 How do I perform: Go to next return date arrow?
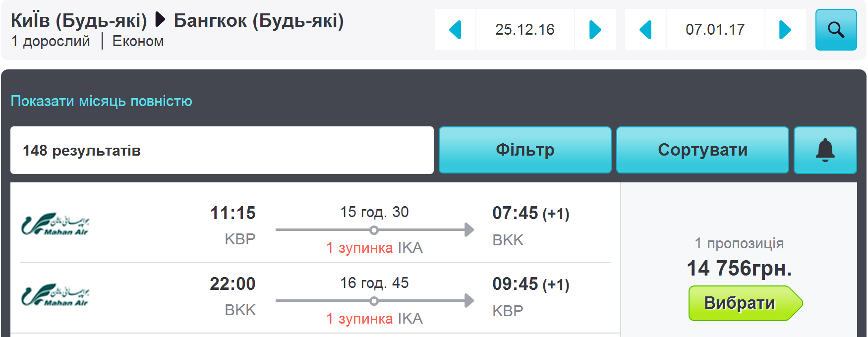786,30
